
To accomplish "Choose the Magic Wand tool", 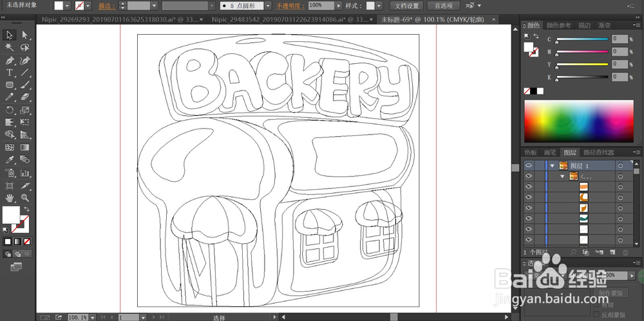I will tap(10, 47).
